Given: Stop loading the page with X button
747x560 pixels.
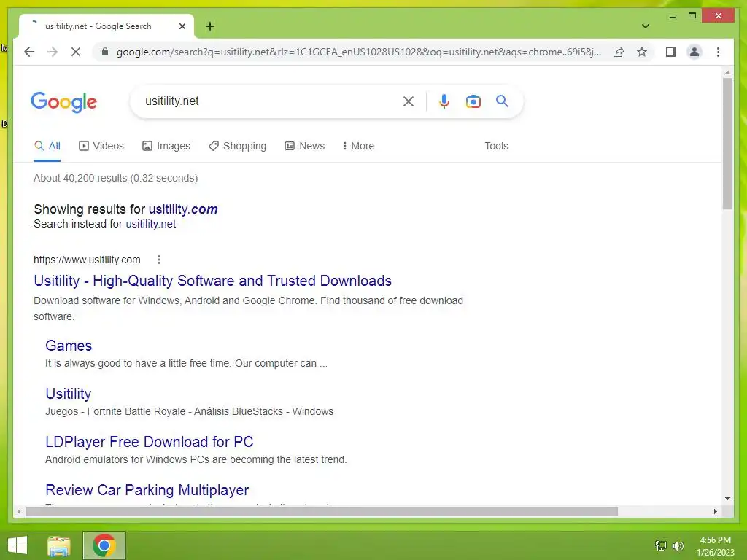Looking at the screenshot, I should tap(76, 52).
